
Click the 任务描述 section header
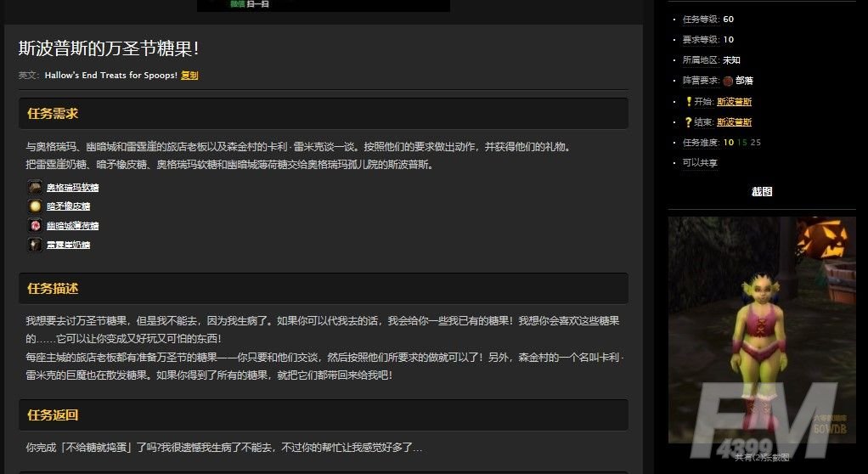coord(324,289)
